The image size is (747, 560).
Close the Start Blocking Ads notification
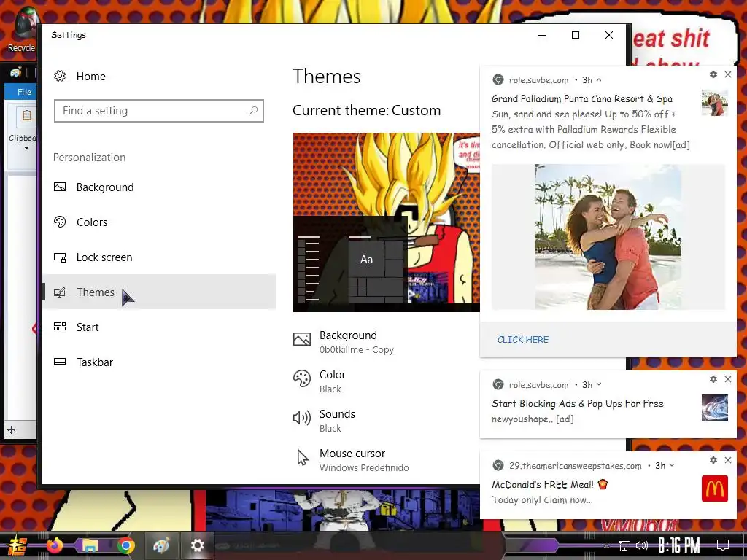click(x=728, y=379)
